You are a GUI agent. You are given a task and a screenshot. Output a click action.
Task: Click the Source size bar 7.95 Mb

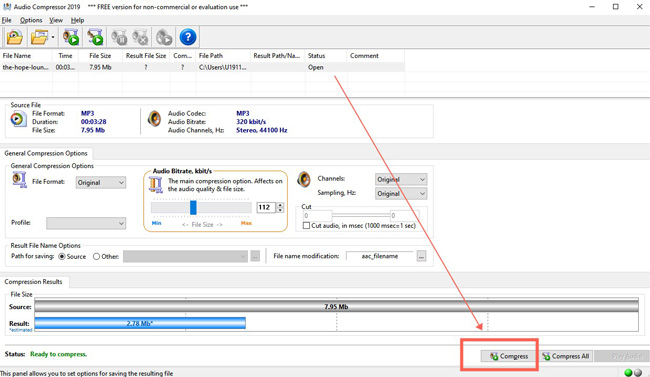336,306
